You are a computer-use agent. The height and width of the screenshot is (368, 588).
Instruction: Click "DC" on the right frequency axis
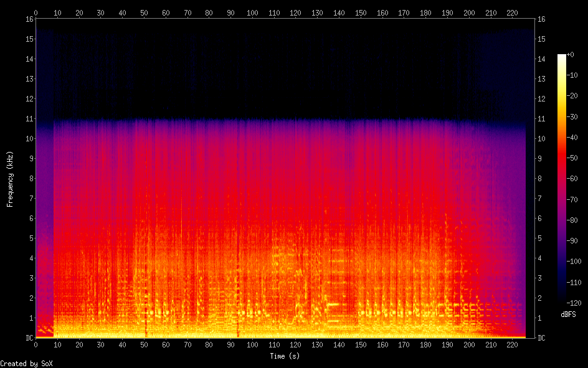(x=541, y=338)
